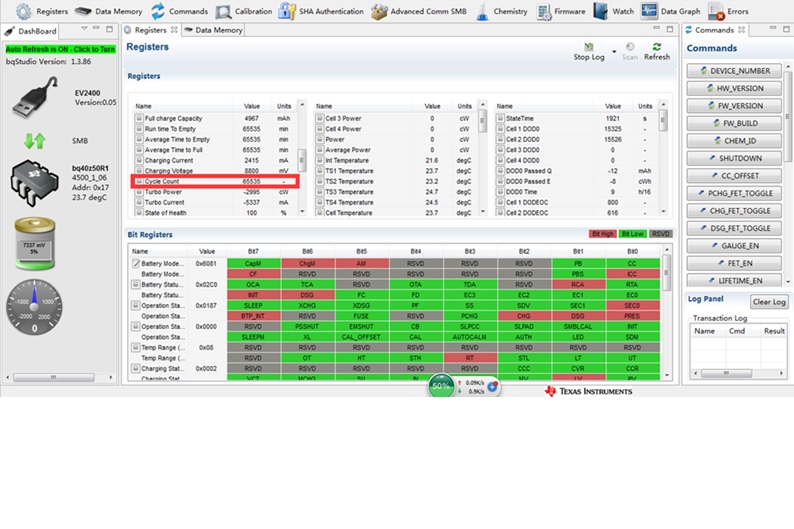Image resolution: width=794 pixels, height=529 pixels.
Task: Minimize the Registers panel view
Action: pyautogui.click(x=657, y=28)
